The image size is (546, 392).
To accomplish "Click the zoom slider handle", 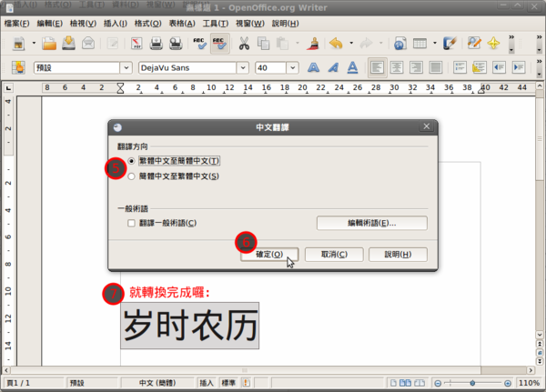I will pyautogui.click(x=472, y=383).
